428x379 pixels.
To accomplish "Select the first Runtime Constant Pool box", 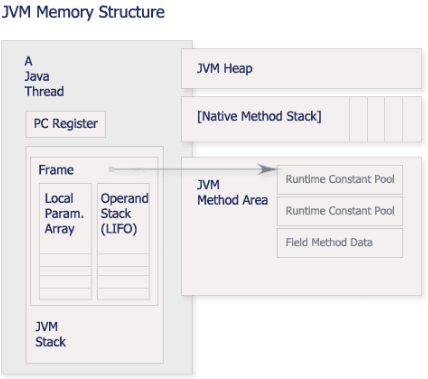I will click(340, 180).
